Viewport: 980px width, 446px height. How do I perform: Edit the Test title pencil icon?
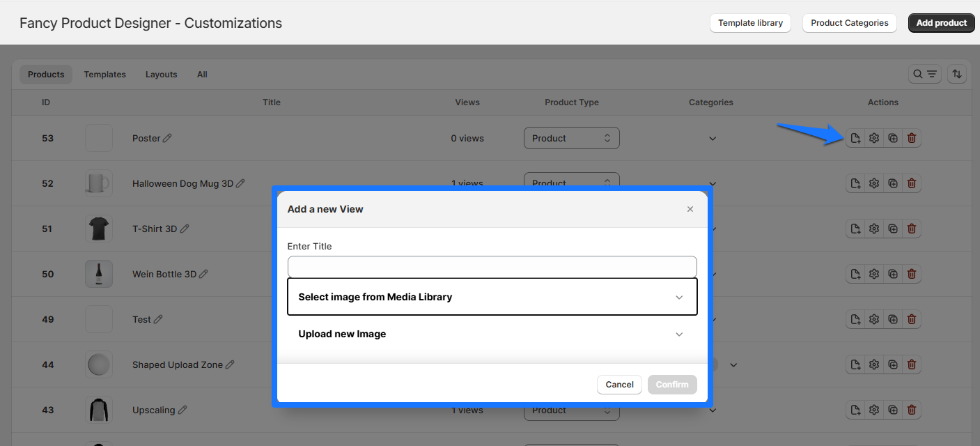(158, 319)
